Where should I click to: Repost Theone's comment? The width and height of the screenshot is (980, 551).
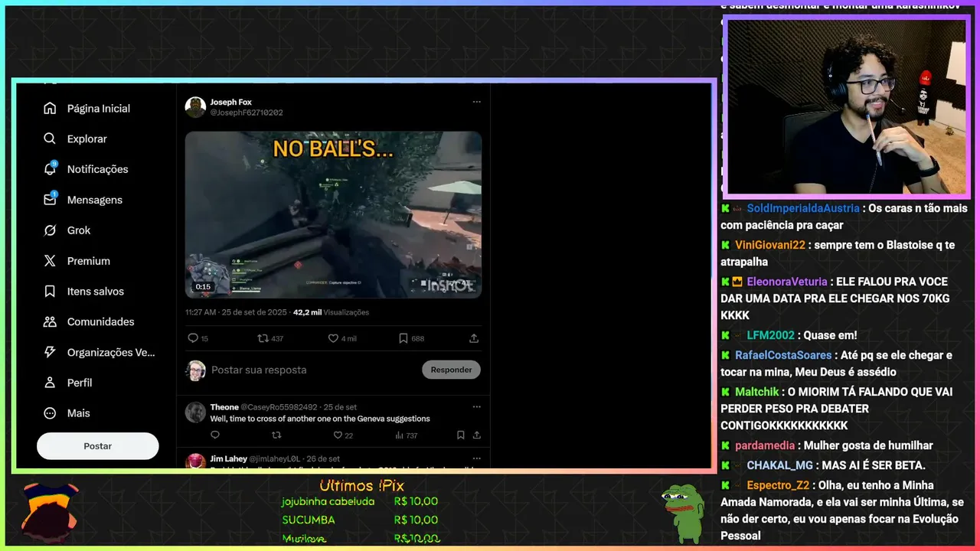pyautogui.click(x=276, y=435)
